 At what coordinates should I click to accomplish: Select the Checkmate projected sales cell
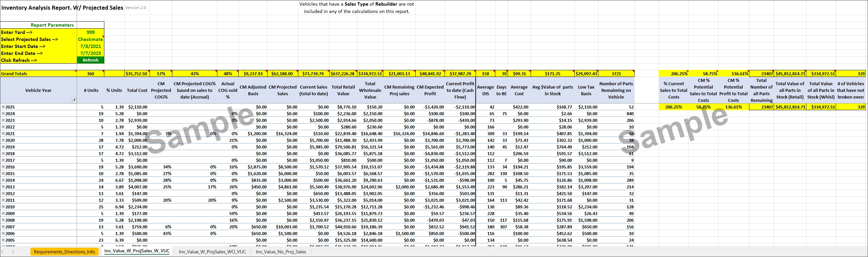tap(90, 39)
